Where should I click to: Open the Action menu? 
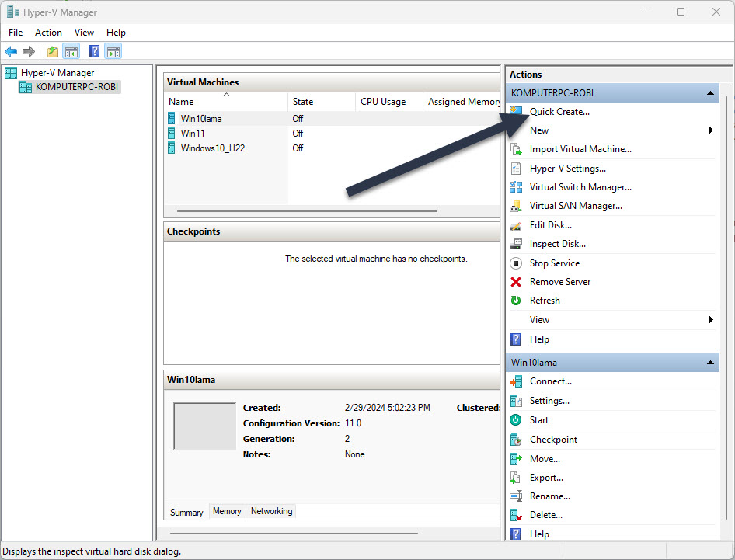[x=48, y=33]
